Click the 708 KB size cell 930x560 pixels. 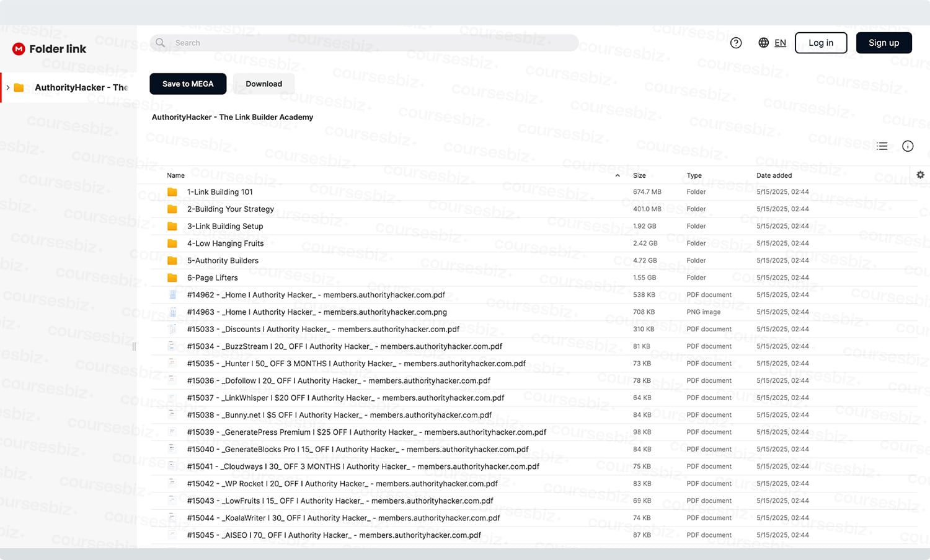coord(644,312)
